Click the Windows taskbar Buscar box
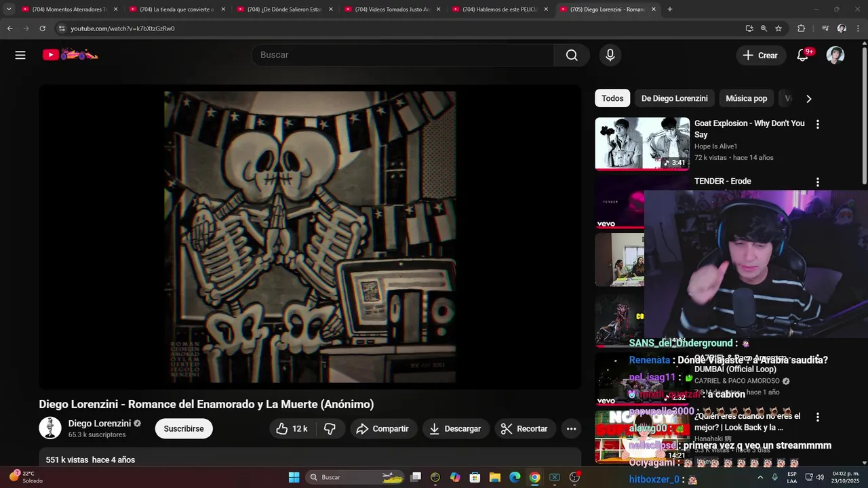The height and width of the screenshot is (488, 868). tap(354, 477)
